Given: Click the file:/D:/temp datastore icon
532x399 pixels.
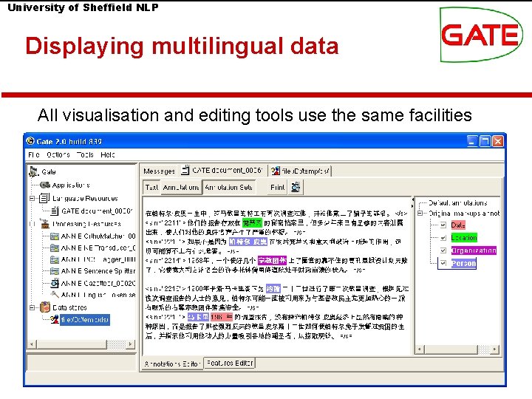Looking at the screenshot, I should coord(55,320).
